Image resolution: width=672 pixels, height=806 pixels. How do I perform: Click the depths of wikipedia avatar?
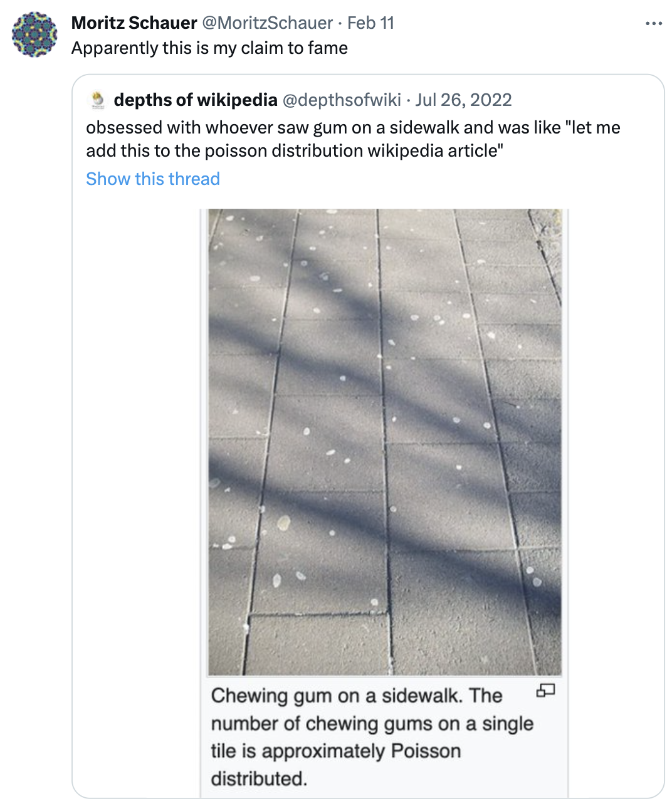98,100
